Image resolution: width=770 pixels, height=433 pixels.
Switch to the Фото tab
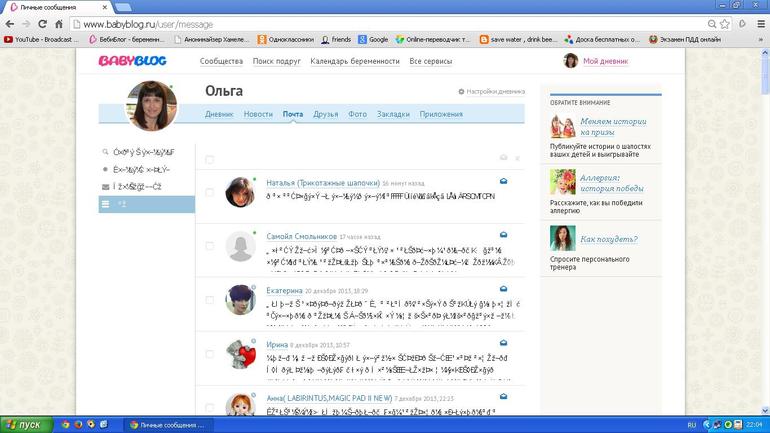point(358,114)
